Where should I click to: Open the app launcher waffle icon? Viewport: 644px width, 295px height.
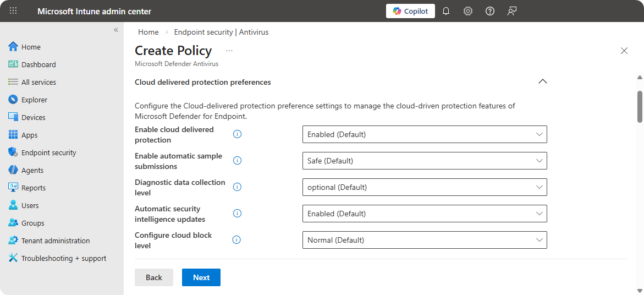(13, 11)
